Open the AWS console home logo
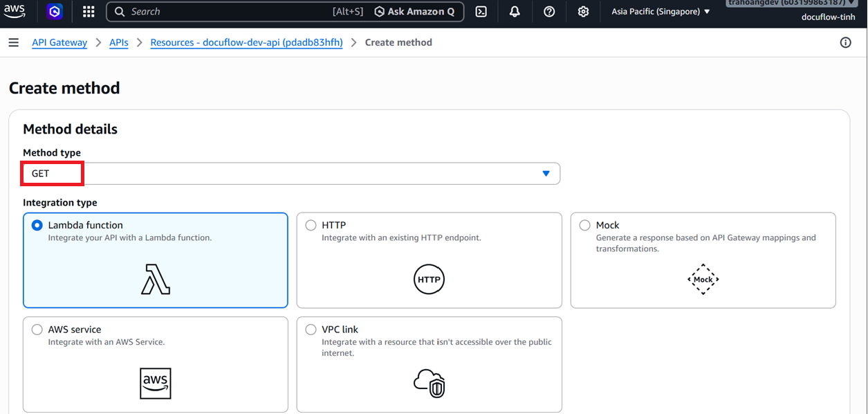868x414 pixels. 15,11
